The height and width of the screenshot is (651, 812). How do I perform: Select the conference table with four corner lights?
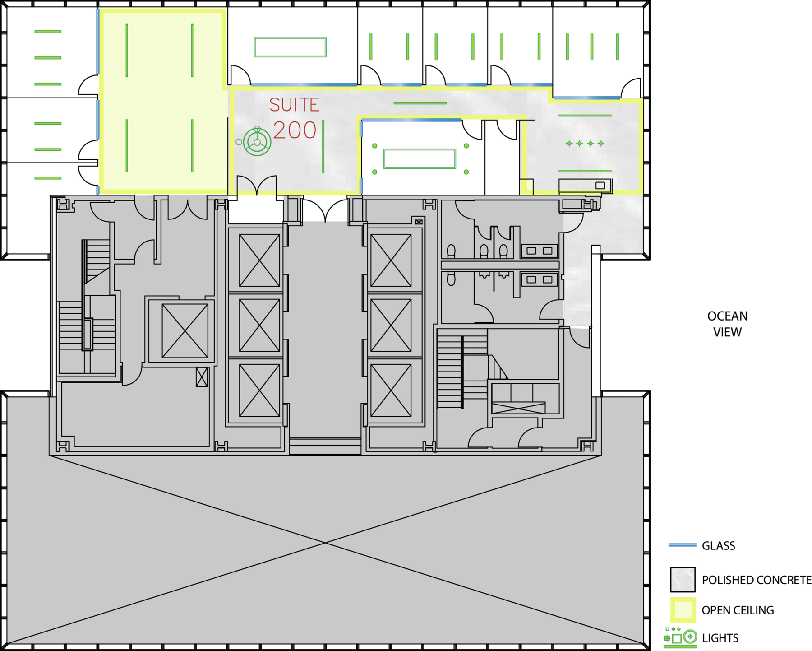[x=420, y=159]
